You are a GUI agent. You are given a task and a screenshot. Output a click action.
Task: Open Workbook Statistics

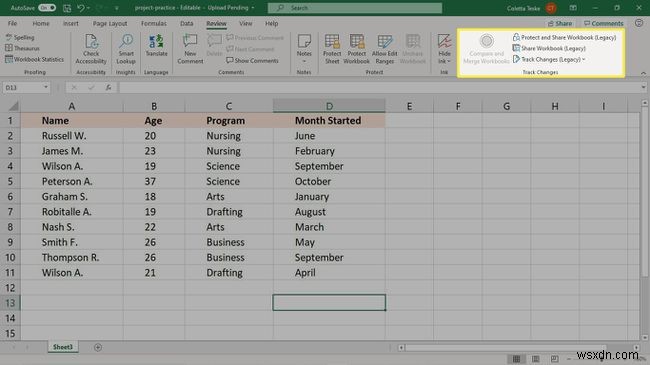pos(34,59)
